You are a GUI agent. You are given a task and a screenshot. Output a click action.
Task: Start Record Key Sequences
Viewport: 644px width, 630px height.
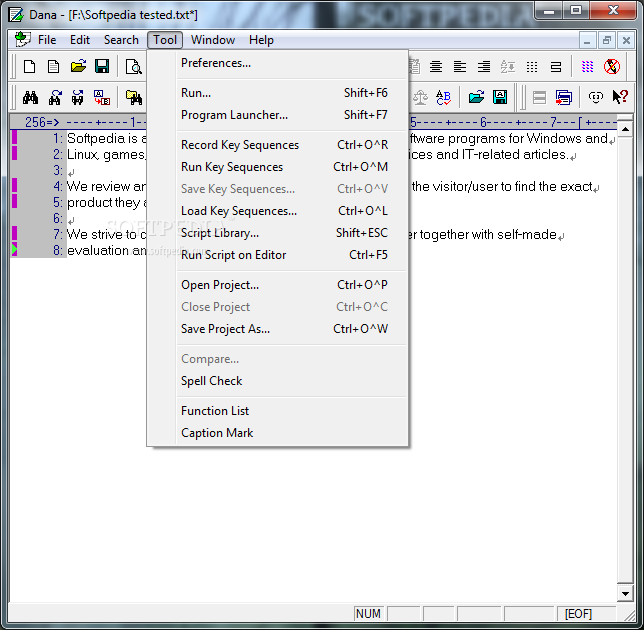pos(278,145)
